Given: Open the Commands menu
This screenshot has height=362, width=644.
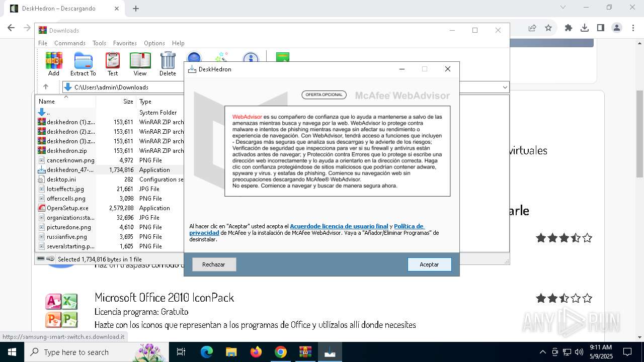Looking at the screenshot, I should [x=70, y=43].
